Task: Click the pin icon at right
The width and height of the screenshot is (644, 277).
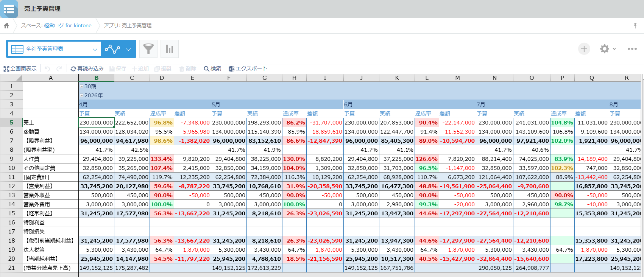Action: [x=635, y=25]
